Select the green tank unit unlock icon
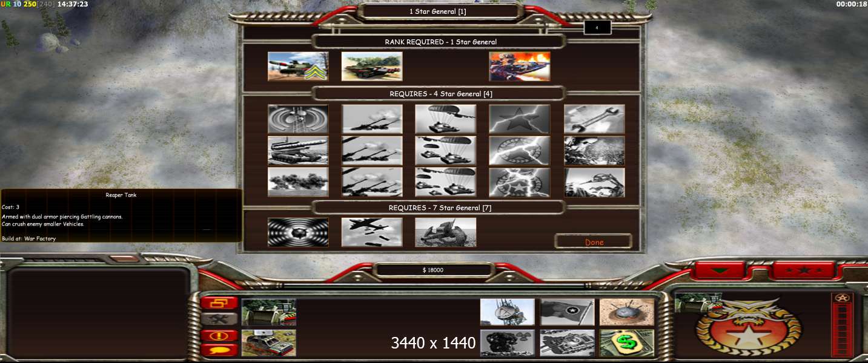The height and width of the screenshot is (363, 868). coord(372,67)
